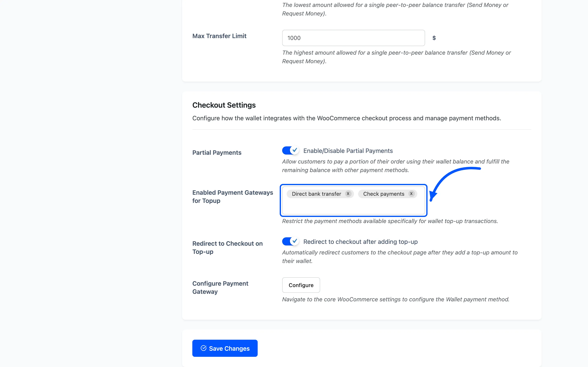Click the Configure Payment Gateway field label

(220, 288)
